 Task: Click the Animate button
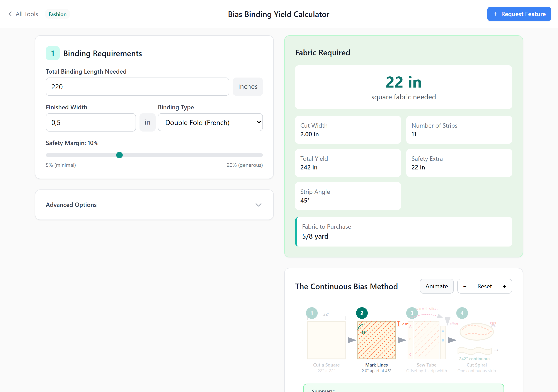coord(437,286)
